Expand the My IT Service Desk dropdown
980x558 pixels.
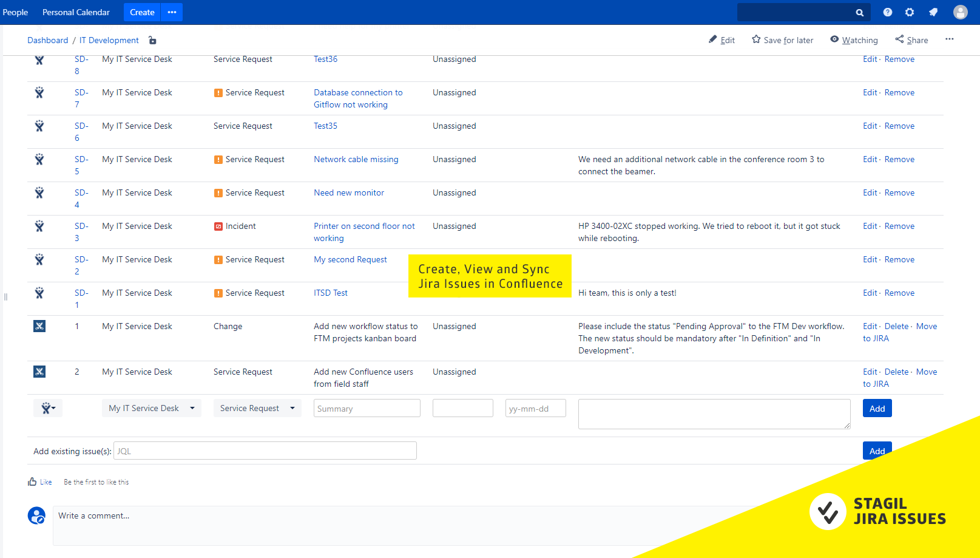click(x=152, y=408)
